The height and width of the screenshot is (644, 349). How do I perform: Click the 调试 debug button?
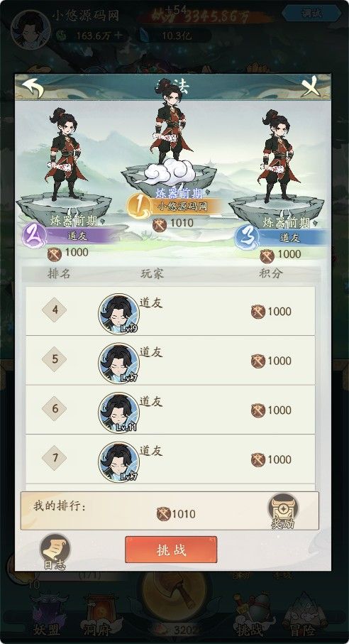pyautogui.click(x=312, y=13)
